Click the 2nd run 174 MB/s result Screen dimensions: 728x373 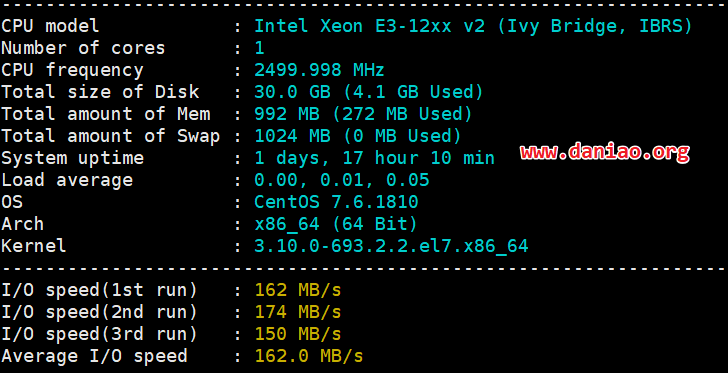(x=298, y=312)
